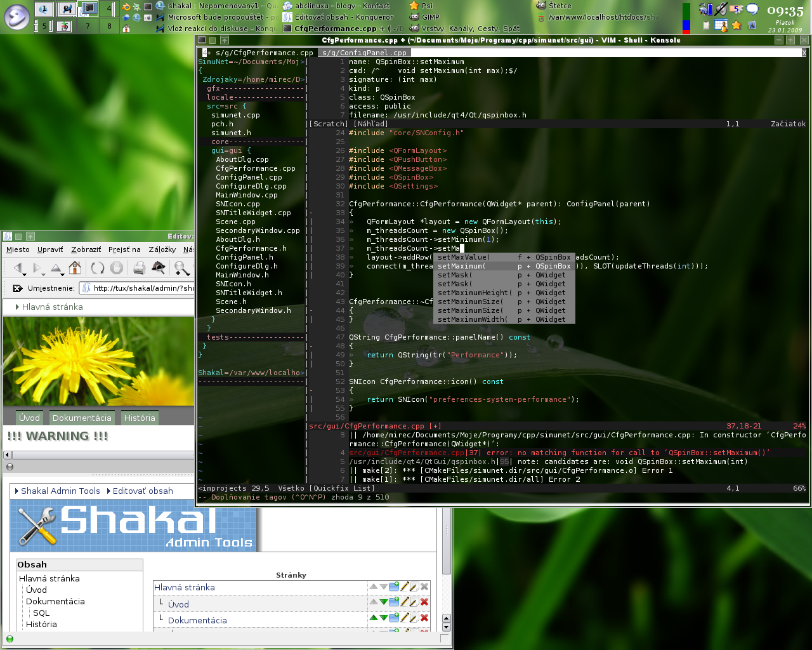Open Miesto menu in Konqueror
This screenshot has height=650, width=812.
[x=18, y=249]
